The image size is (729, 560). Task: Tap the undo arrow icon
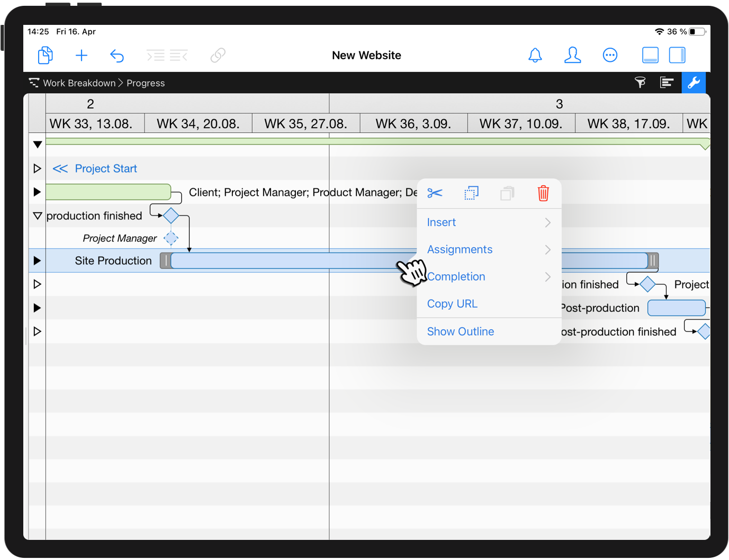(117, 55)
